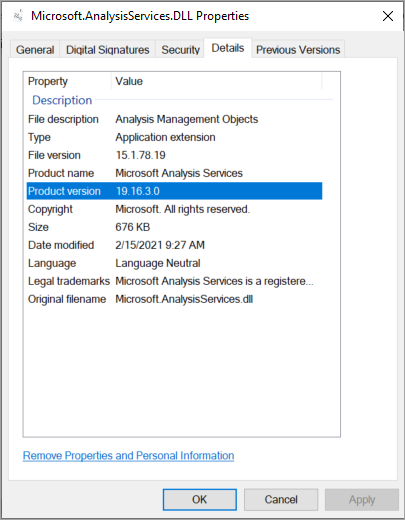Image resolution: width=405 pixels, height=520 pixels.
Task: Select the Size property label
Action: (38, 227)
